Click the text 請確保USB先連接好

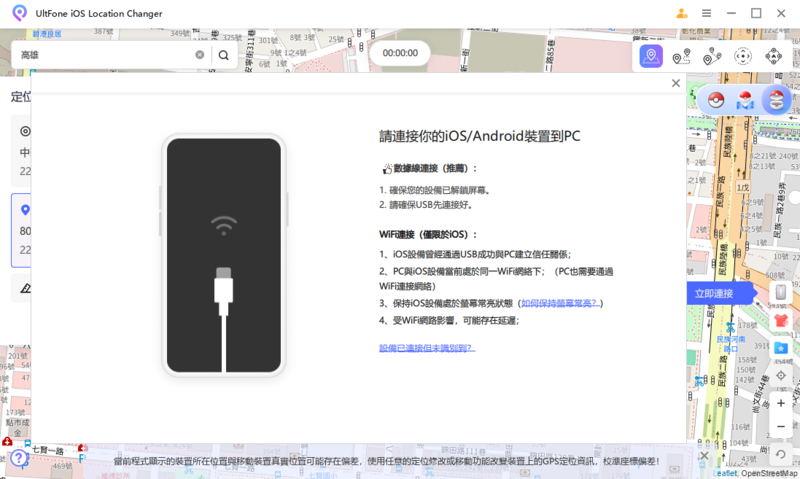(432, 205)
